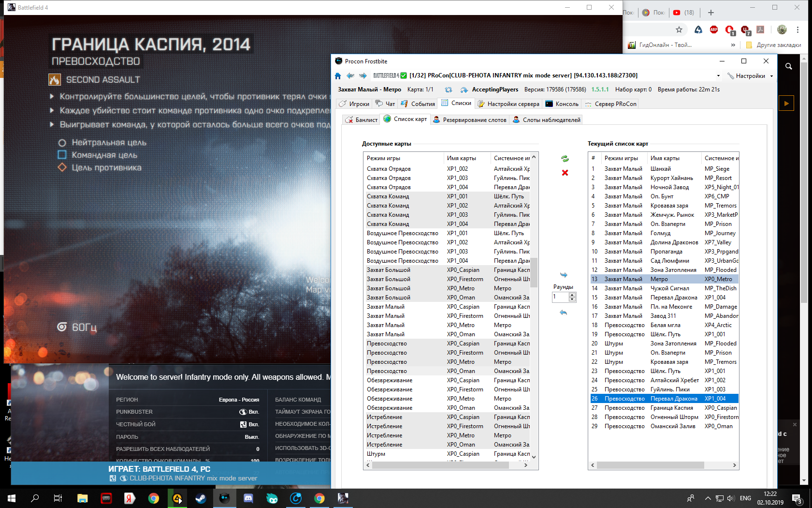Open the Procon taskbar icon

[224, 498]
